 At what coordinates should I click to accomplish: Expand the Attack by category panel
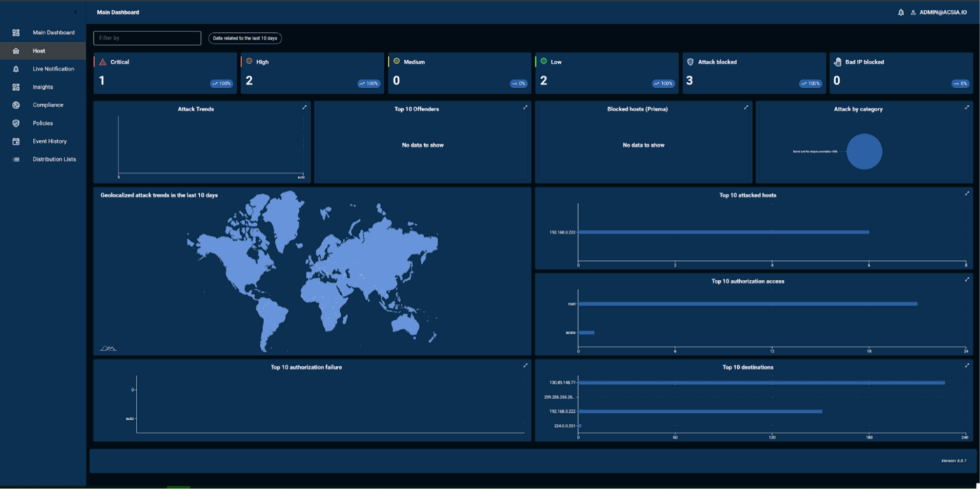967,107
